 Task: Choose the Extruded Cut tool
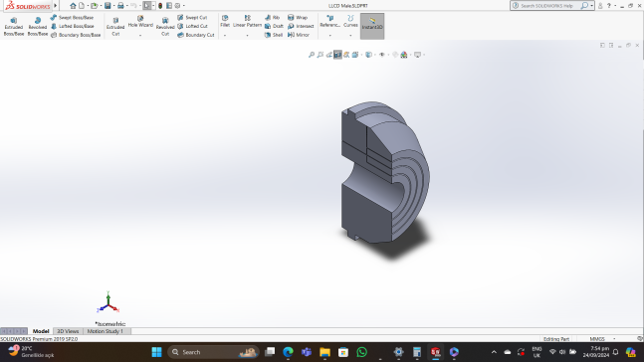click(115, 27)
